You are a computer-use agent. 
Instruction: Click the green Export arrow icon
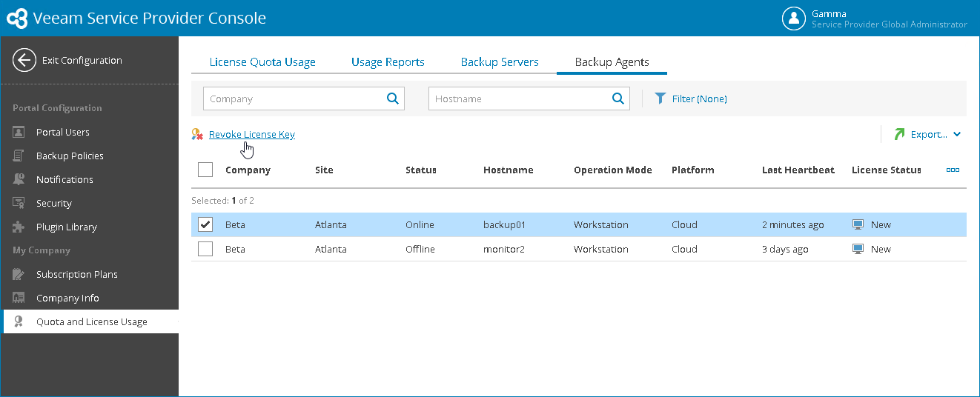899,134
